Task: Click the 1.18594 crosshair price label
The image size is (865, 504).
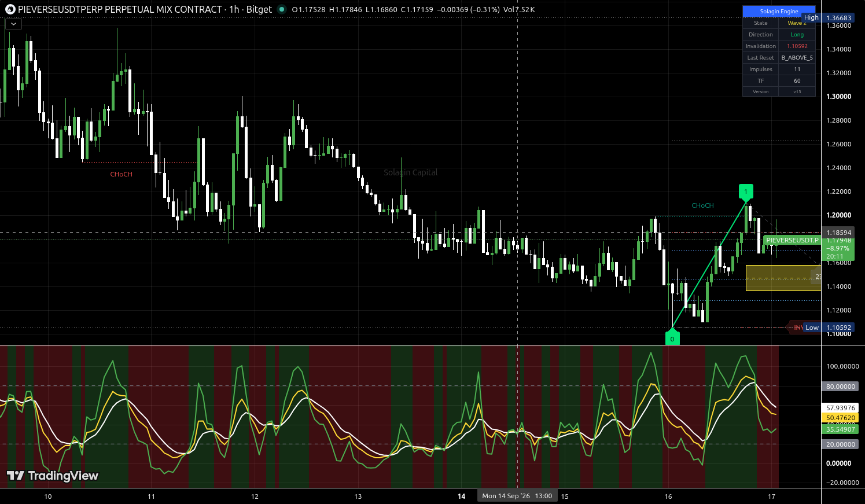Action: [x=838, y=233]
